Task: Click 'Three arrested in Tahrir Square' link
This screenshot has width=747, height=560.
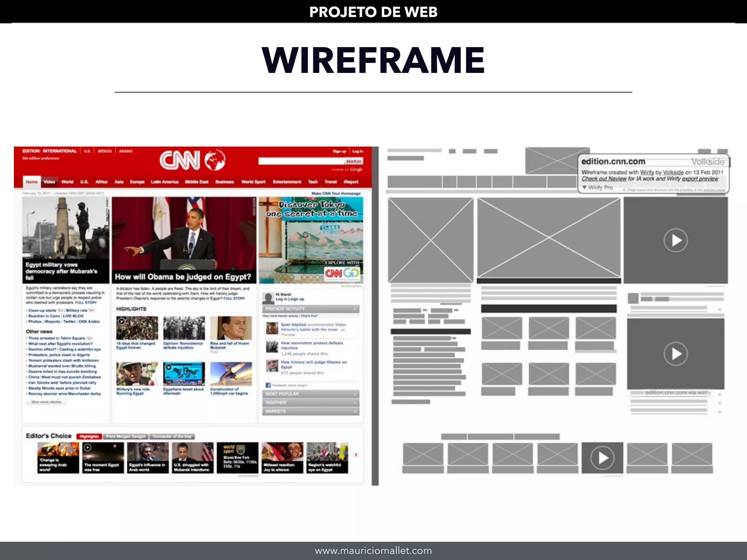Action: (57, 338)
